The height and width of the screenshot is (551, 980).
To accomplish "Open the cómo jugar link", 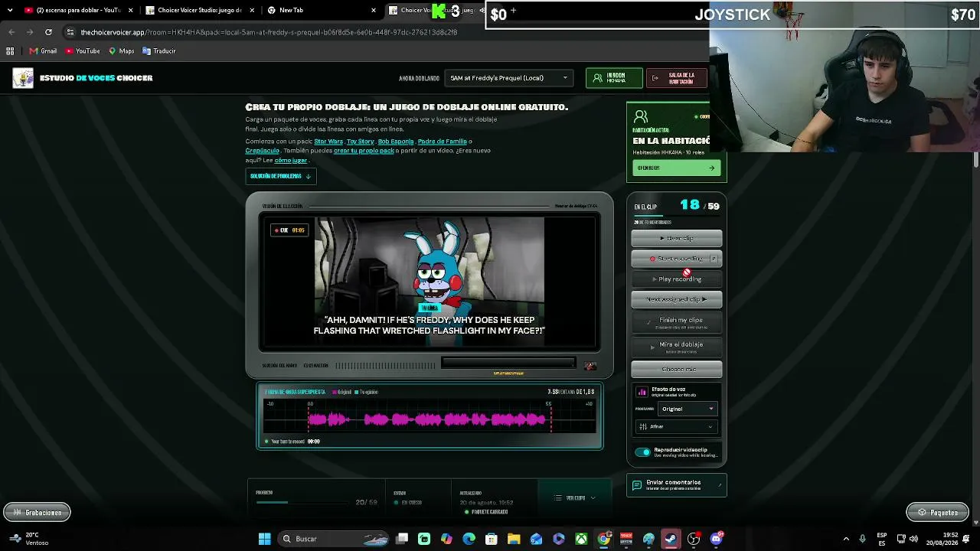I will click(x=291, y=160).
